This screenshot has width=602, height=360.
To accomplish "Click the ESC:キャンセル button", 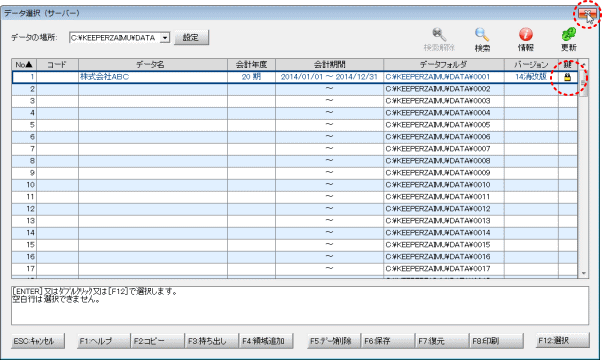I will coord(38,341).
